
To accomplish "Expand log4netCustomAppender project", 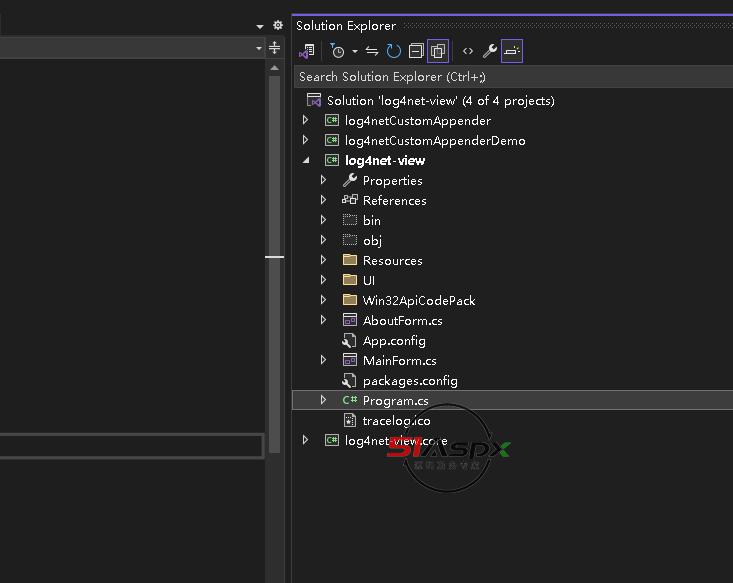I will click(x=306, y=120).
